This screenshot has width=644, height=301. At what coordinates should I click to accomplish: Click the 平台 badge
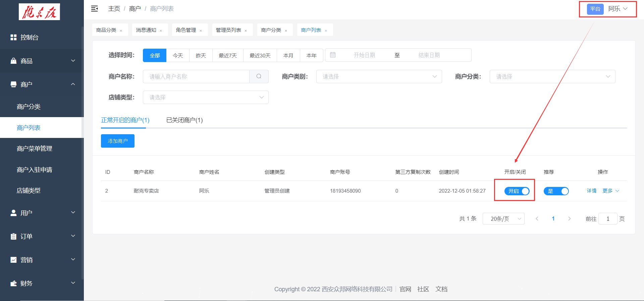pyautogui.click(x=595, y=9)
